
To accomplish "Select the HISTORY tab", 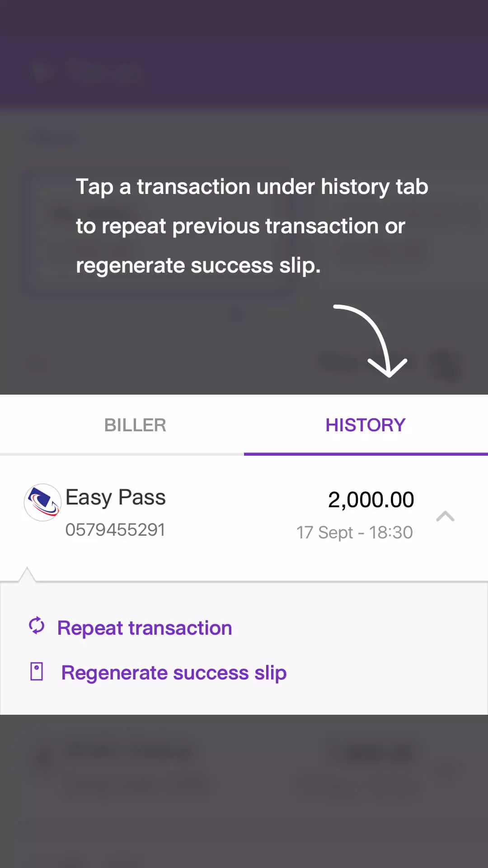I will (366, 425).
